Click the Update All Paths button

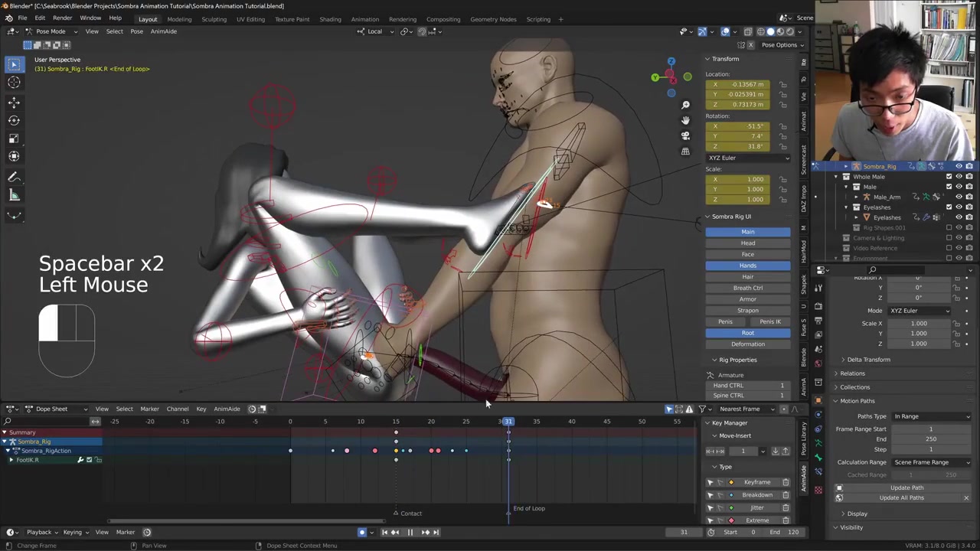[901, 498]
